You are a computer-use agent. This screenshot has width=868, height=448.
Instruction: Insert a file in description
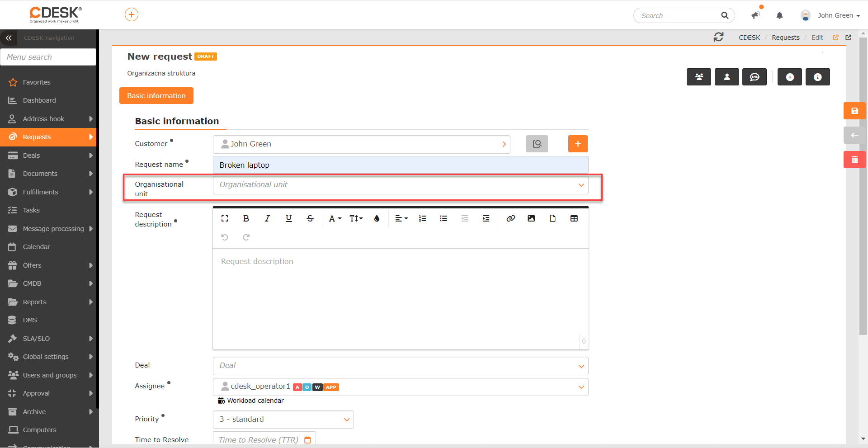coord(552,218)
